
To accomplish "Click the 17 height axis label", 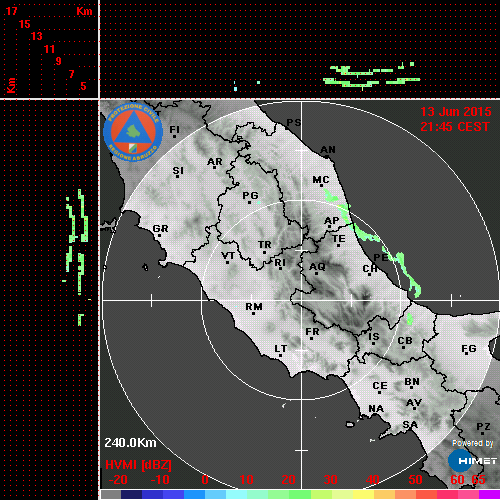I will click(11, 11).
